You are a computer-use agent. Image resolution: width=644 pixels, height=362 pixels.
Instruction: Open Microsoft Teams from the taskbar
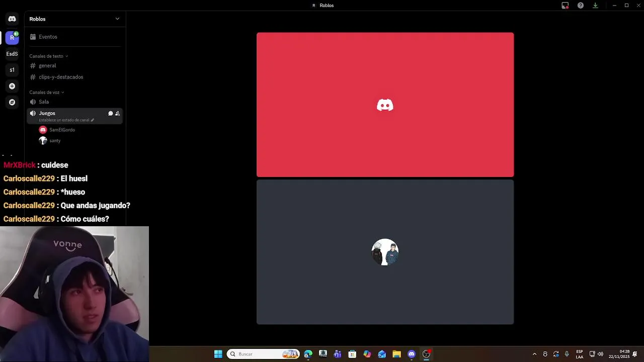click(x=338, y=354)
